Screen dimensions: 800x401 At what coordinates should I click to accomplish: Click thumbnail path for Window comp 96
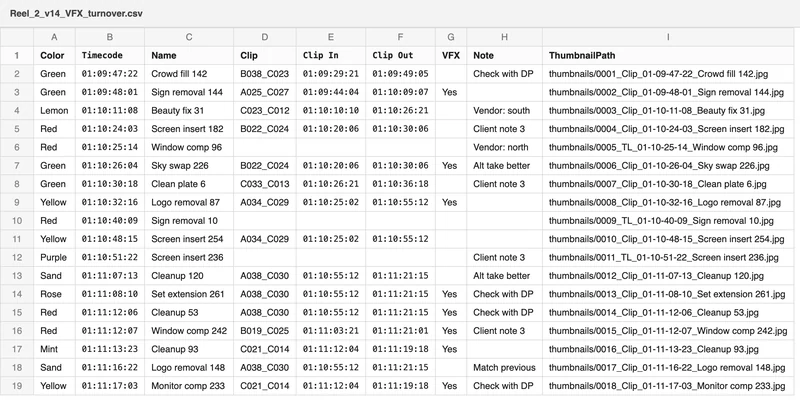coord(668,147)
